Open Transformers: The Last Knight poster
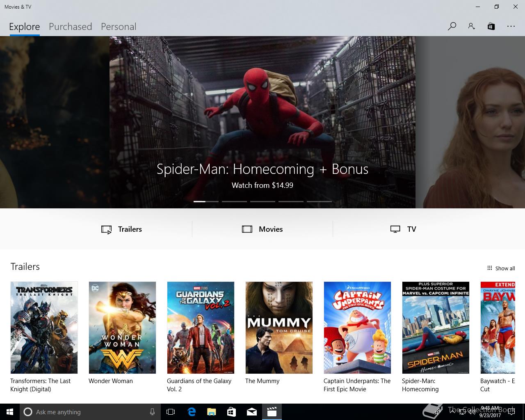Image resolution: width=525 pixels, height=420 pixels. [x=44, y=327]
